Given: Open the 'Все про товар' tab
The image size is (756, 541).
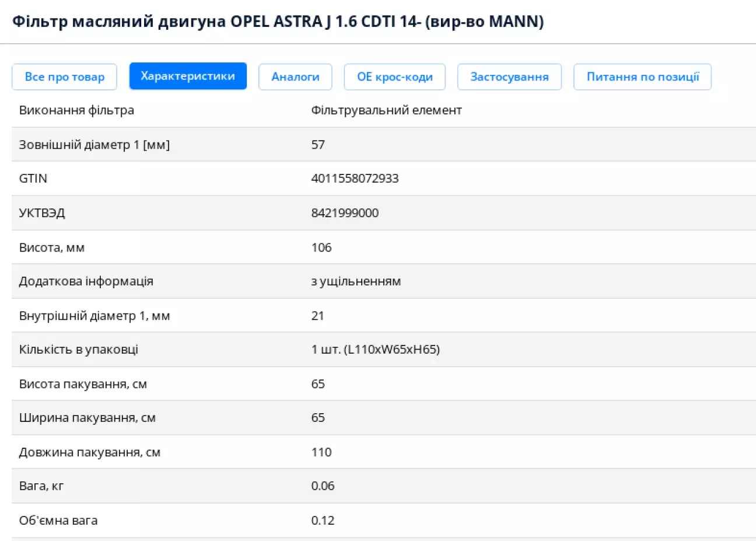Looking at the screenshot, I should click(64, 77).
